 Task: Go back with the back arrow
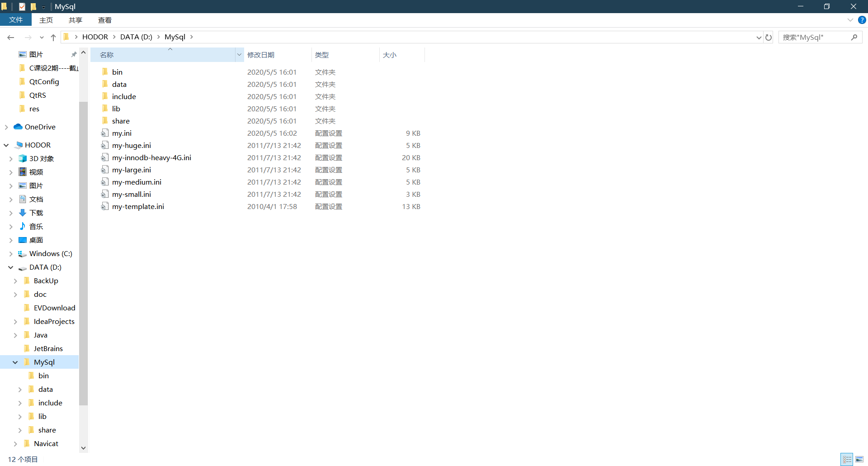click(11, 37)
